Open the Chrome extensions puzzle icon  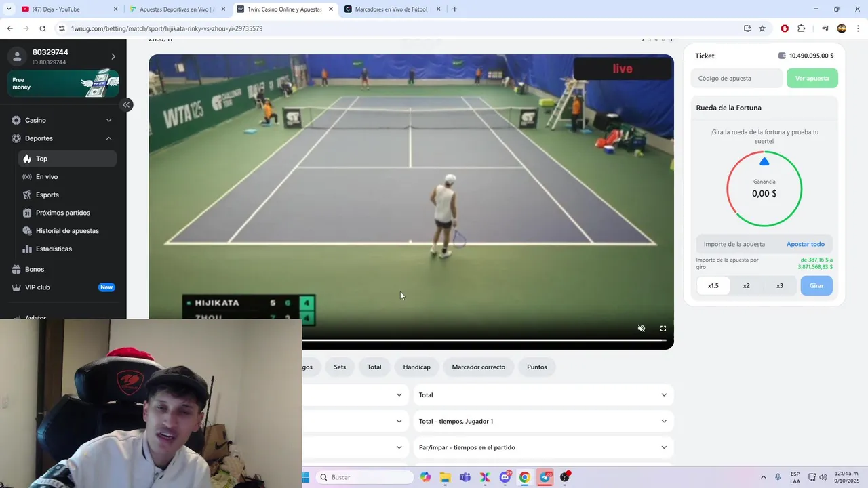[802, 28]
